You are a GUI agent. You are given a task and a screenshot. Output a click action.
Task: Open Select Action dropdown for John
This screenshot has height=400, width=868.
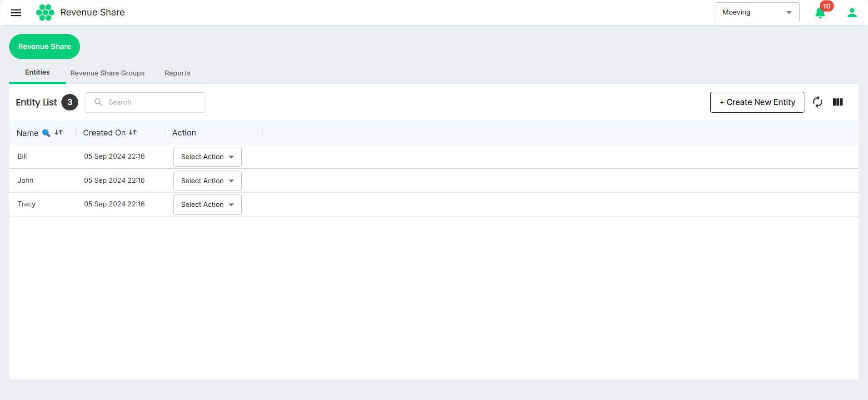point(207,181)
